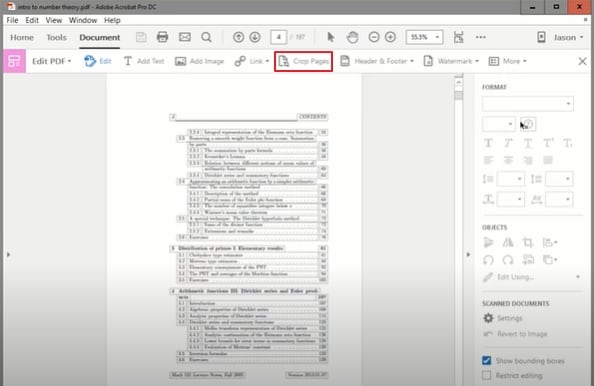Enable Restrict editing checkbox
Image resolution: width=594 pixels, height=386 pixels.
(487, 375)
